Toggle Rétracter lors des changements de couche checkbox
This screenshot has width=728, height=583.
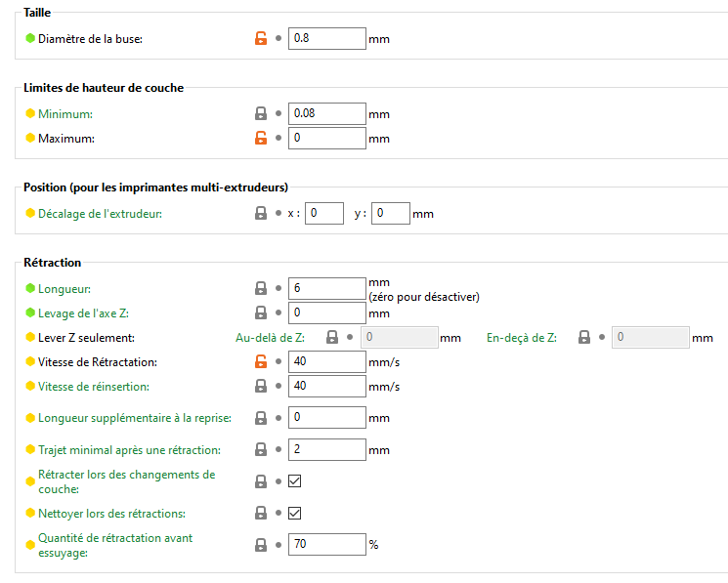point(295,480)
